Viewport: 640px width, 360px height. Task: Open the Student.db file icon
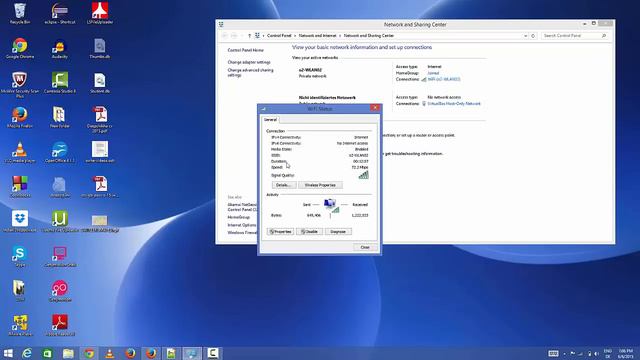tap(100, 83)
